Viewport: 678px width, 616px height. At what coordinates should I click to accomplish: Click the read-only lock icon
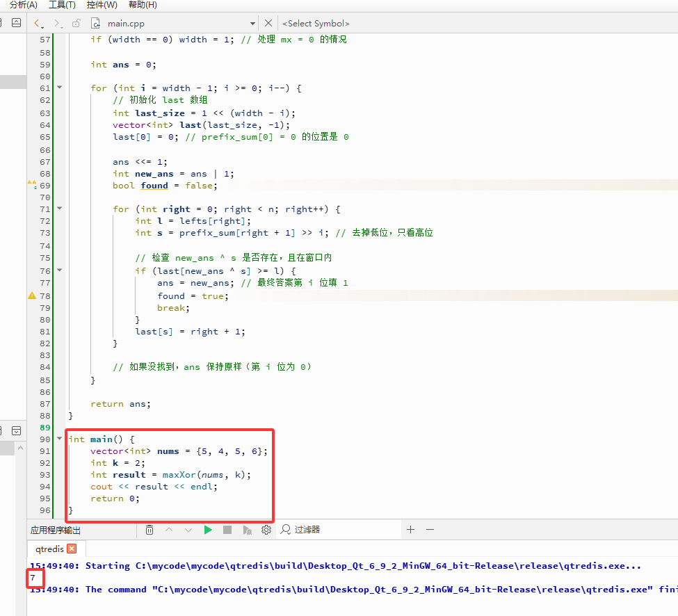[x=76, y=24]
